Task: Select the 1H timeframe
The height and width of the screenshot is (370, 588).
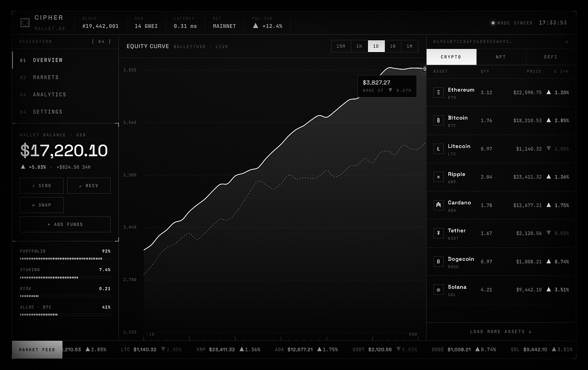Action: click(x=359, y=47)
